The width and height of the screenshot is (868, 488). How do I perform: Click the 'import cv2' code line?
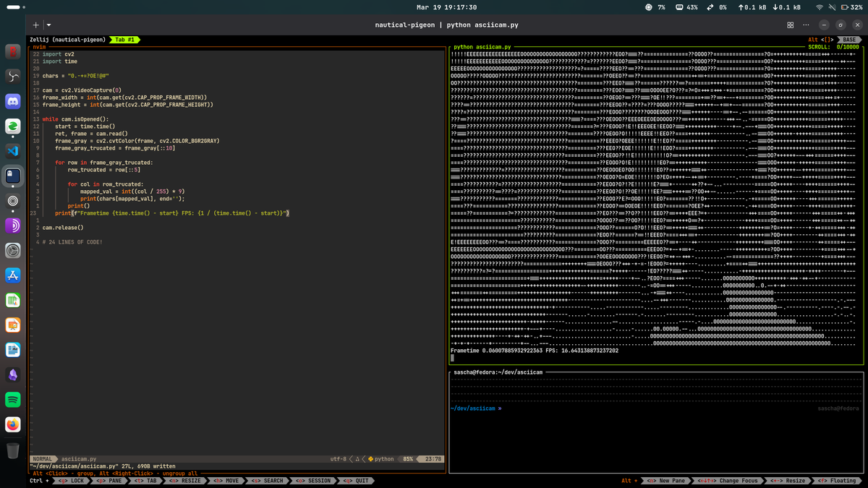click(x=58, y=54)
